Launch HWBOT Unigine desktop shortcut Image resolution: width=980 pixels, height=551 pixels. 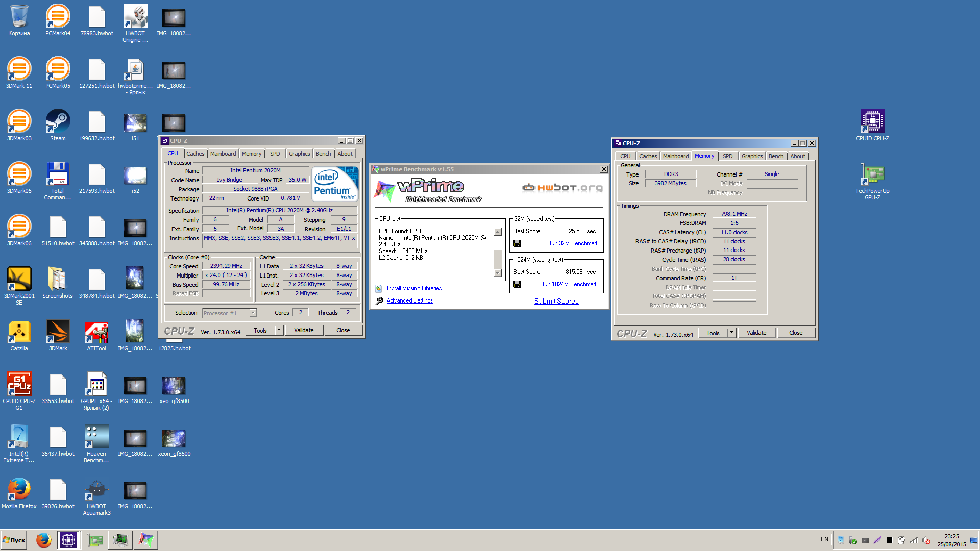coord(135,23)
